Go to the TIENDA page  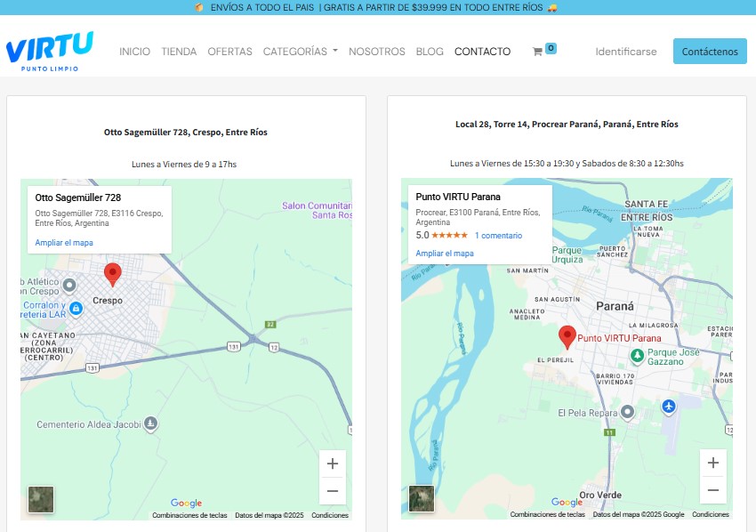coord(179,52)
